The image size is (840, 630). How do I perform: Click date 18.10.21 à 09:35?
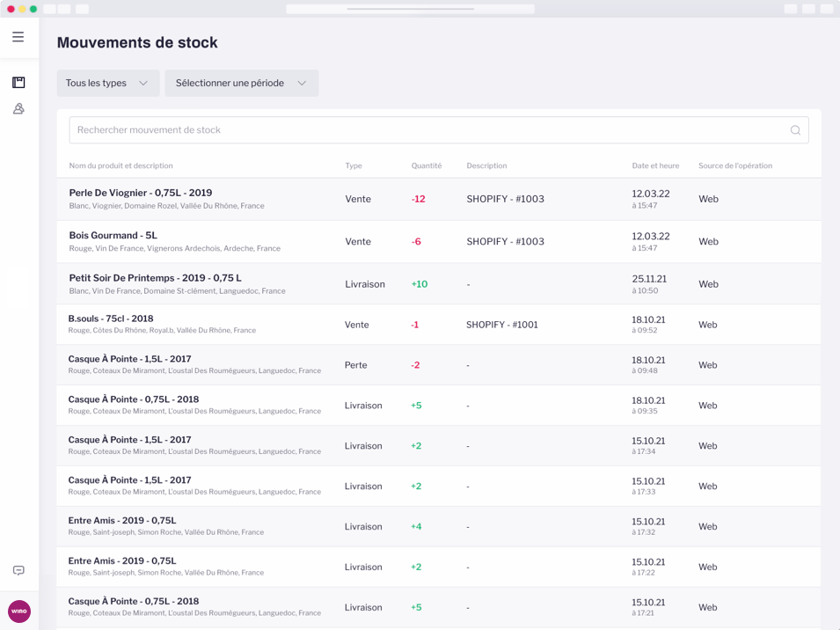click(x=648, y=406)
